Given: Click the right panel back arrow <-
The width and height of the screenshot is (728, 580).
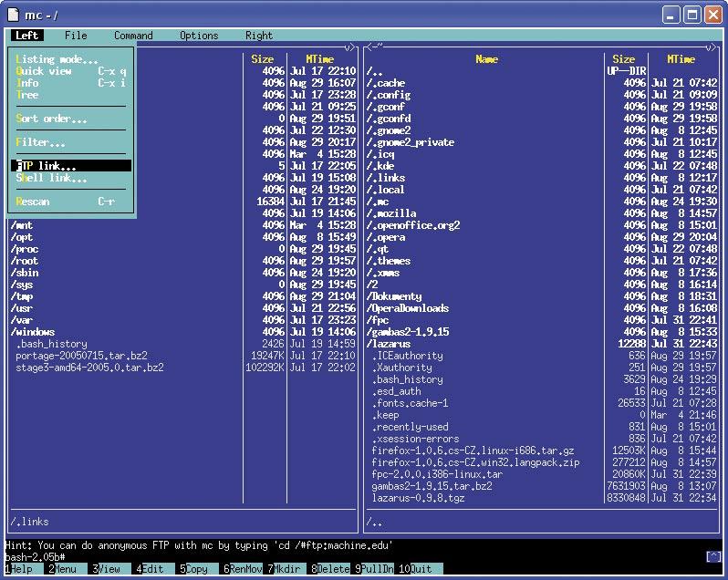Looking at the screenshot, I should [372, 47].
